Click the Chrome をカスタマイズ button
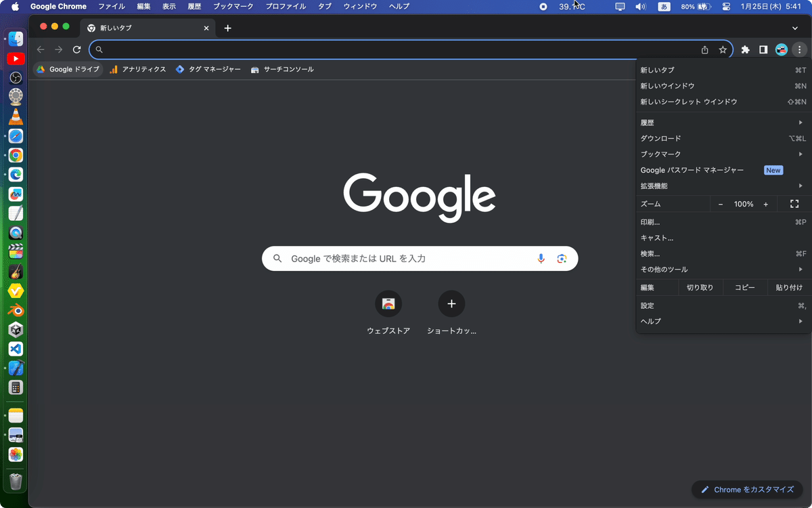Viewport: 812px width, 508px height. click(747, 489)
